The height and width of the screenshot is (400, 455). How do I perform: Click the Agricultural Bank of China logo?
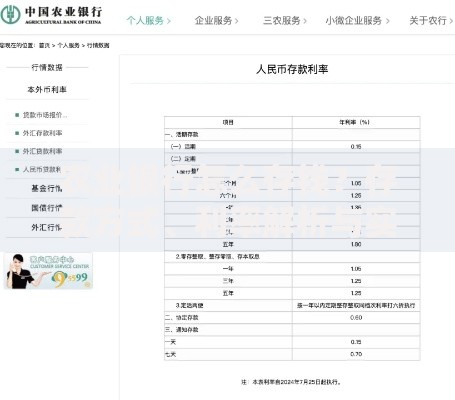[51, 15]
